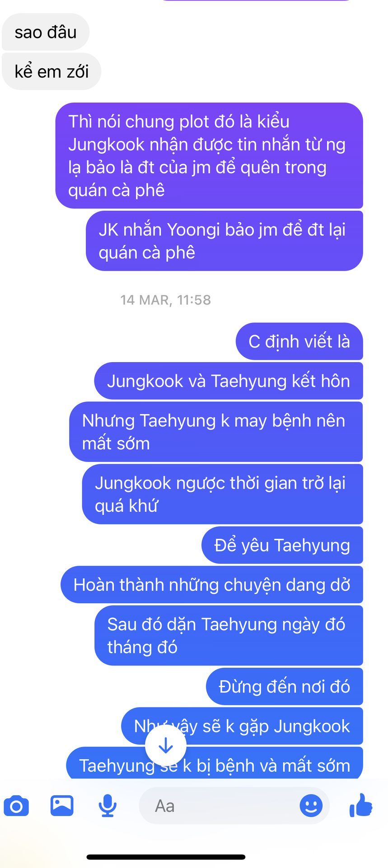The height and width of the screenshot is (868, 388).
Task: Tap the 'JK nhắn Yoongi' message bubble
Action: pyautogui.click(x=224, y=241)
